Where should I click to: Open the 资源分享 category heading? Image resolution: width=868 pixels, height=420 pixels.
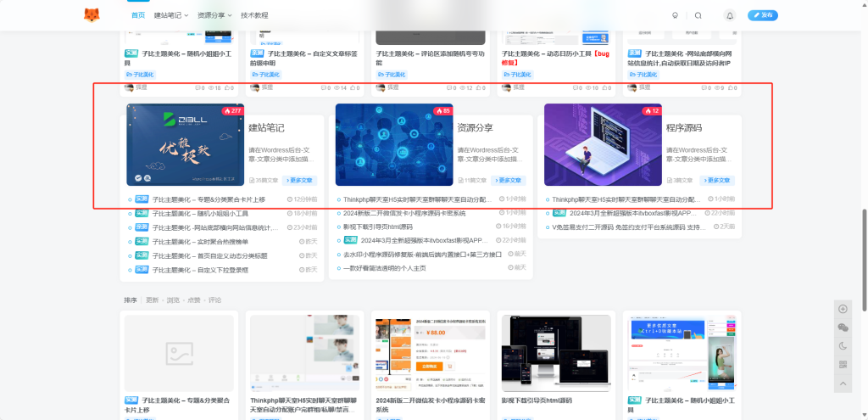476,128
